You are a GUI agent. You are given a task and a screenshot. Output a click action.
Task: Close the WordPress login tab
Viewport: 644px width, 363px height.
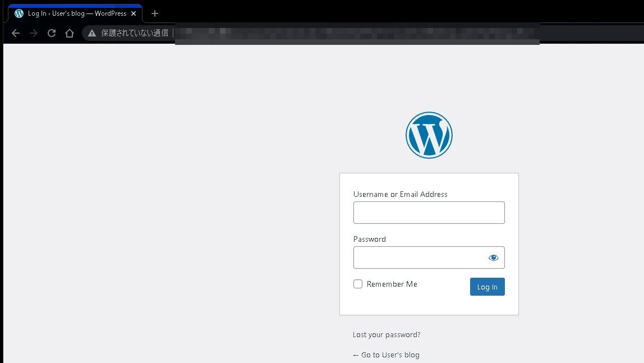coord(133,13)
